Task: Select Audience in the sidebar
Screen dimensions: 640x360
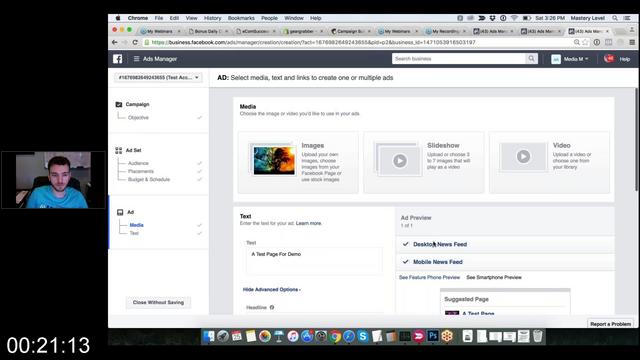Action: click(138, 163)
